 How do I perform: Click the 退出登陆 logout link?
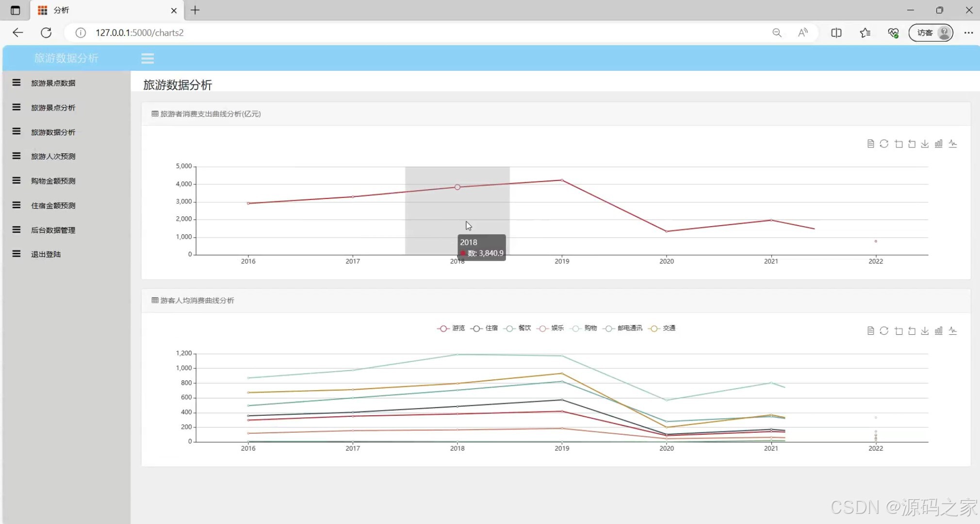click(46, 254)
